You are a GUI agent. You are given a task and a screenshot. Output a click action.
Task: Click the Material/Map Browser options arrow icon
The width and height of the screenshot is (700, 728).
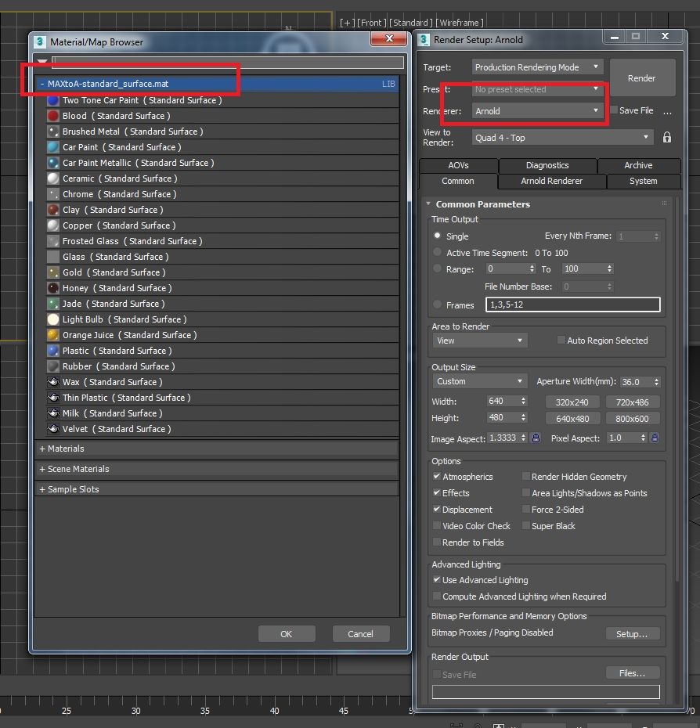[x=41, y=63]
